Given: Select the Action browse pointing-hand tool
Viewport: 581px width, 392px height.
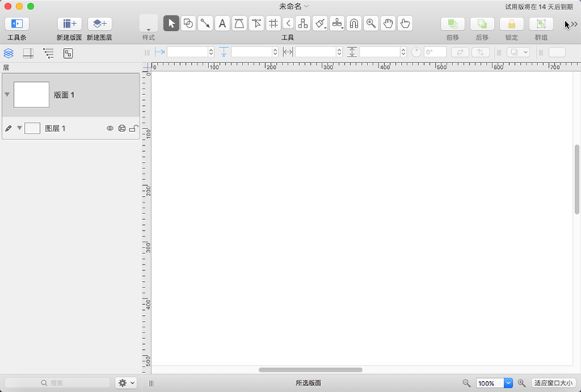Looking at the screenshot, I should pyautogui.click(x=405, y=23).
